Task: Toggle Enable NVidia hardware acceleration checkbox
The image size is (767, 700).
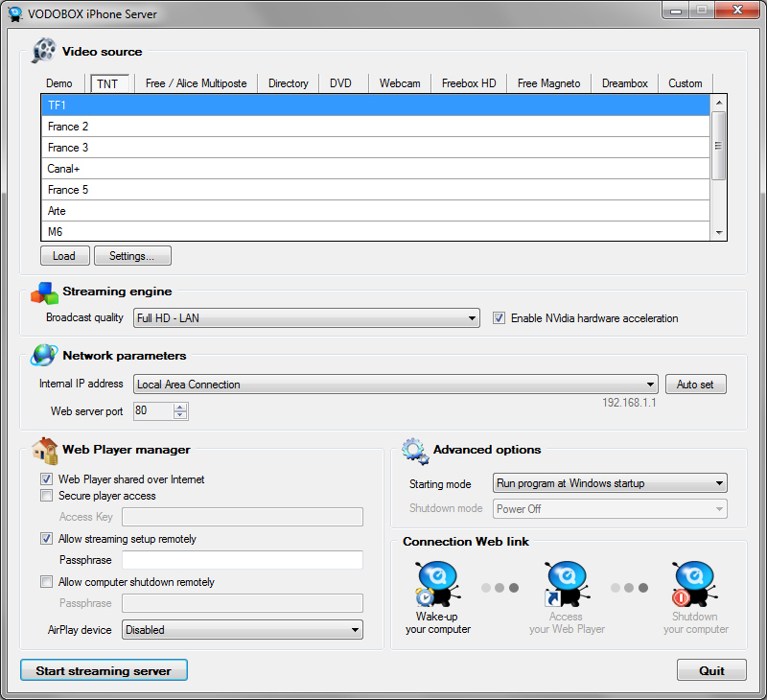Action: [x=499, y=318]
